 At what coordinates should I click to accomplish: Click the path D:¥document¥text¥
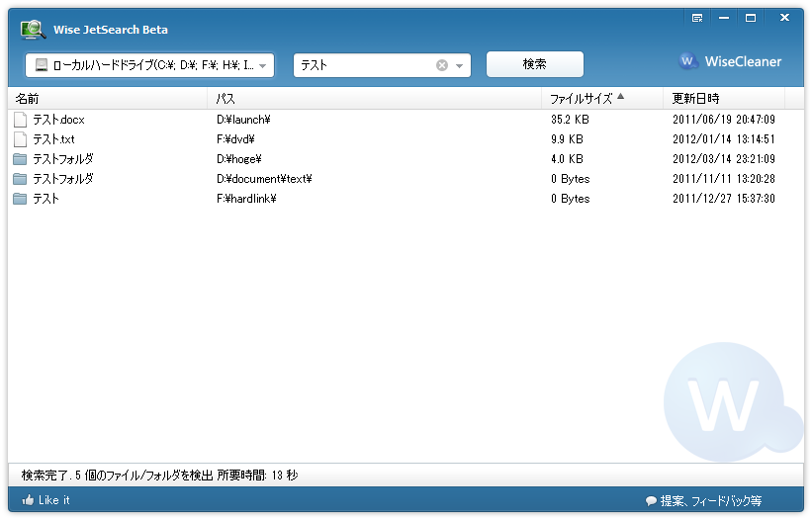coord(264,179)
